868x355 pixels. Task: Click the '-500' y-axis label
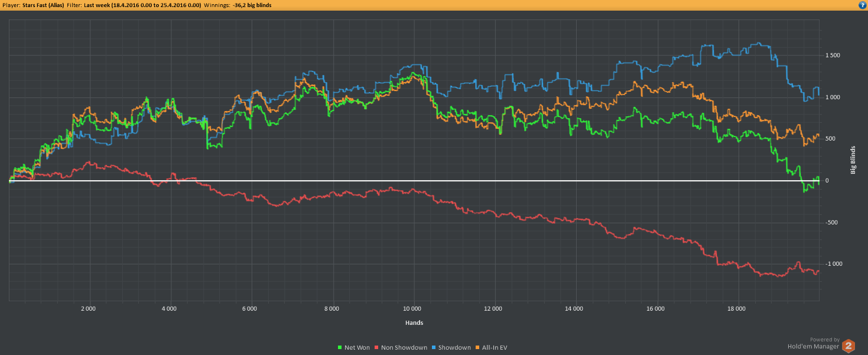pyautogui.click(x=831, y=223)
